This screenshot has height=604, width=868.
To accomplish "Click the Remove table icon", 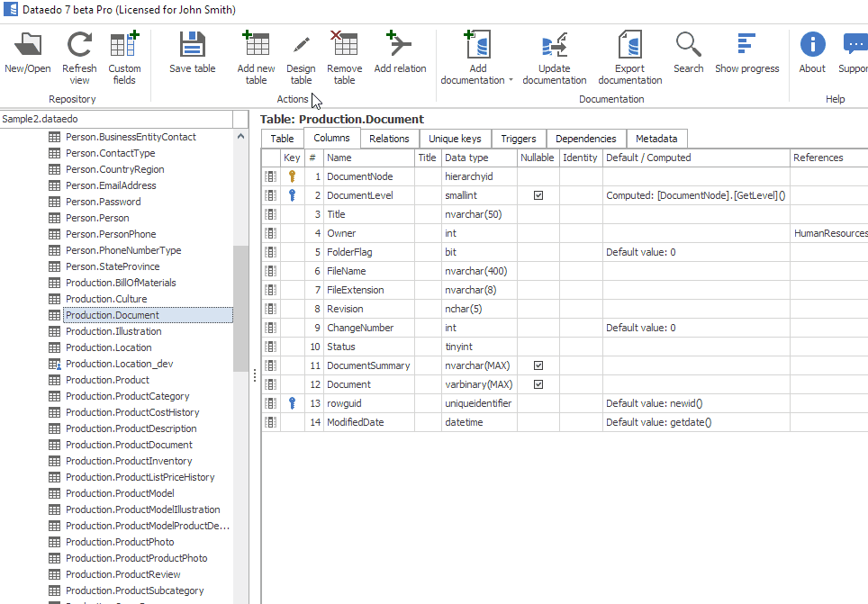I will coord(344,45).
